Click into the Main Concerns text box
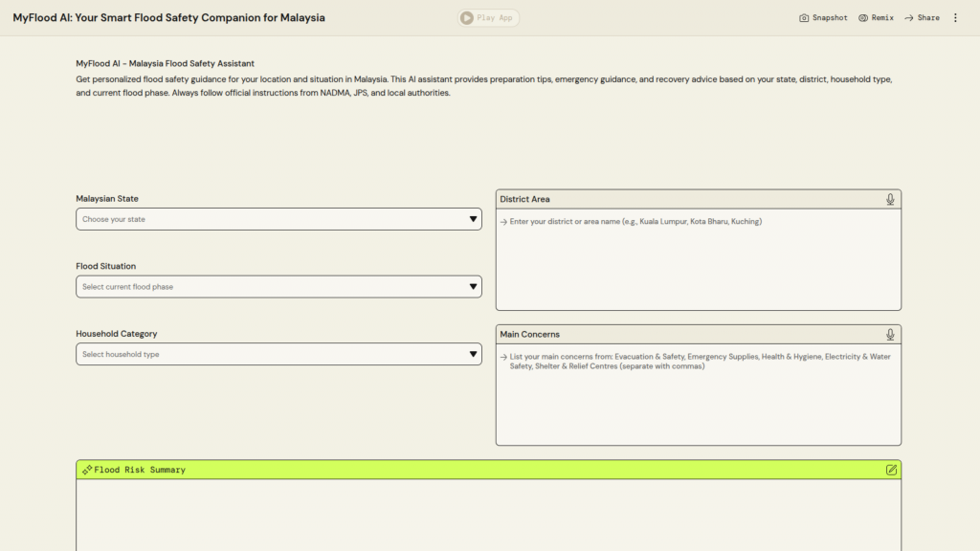 point(698,397)
